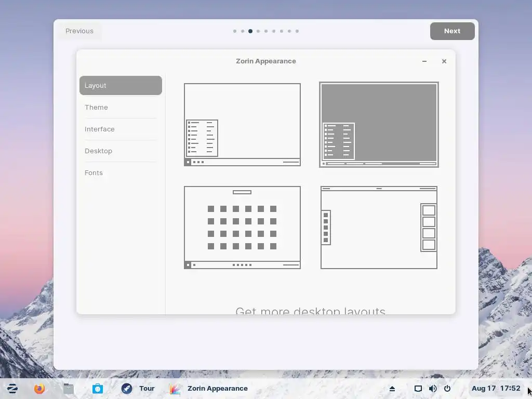Open the clock showing Aug 17 17:52
The height and width of the screenshot is (399, 532).
(496, 389)
